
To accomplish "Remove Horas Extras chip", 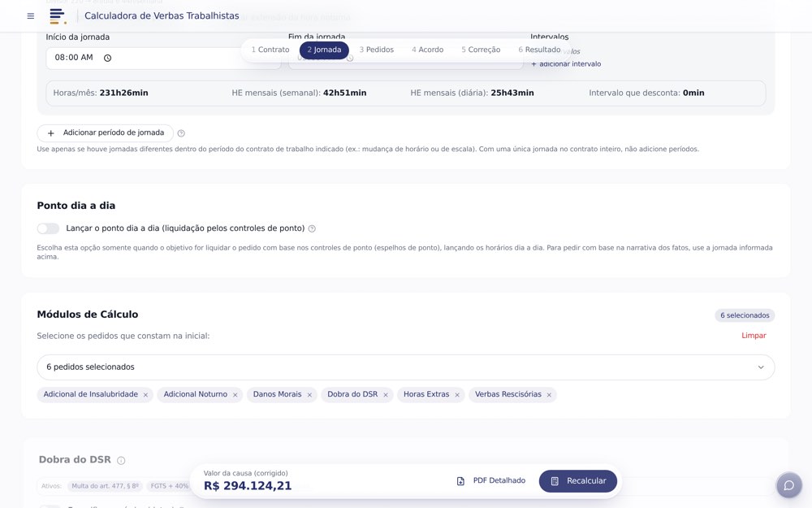I will click(x=457, y=395).
